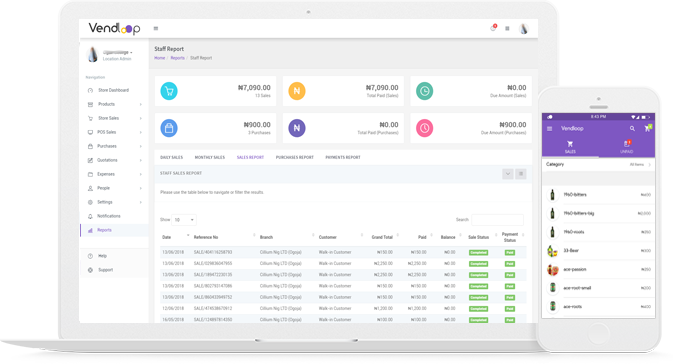The image size is (673, 364).
Task: Sort table by the Branch column
Action: pos(286,237)
